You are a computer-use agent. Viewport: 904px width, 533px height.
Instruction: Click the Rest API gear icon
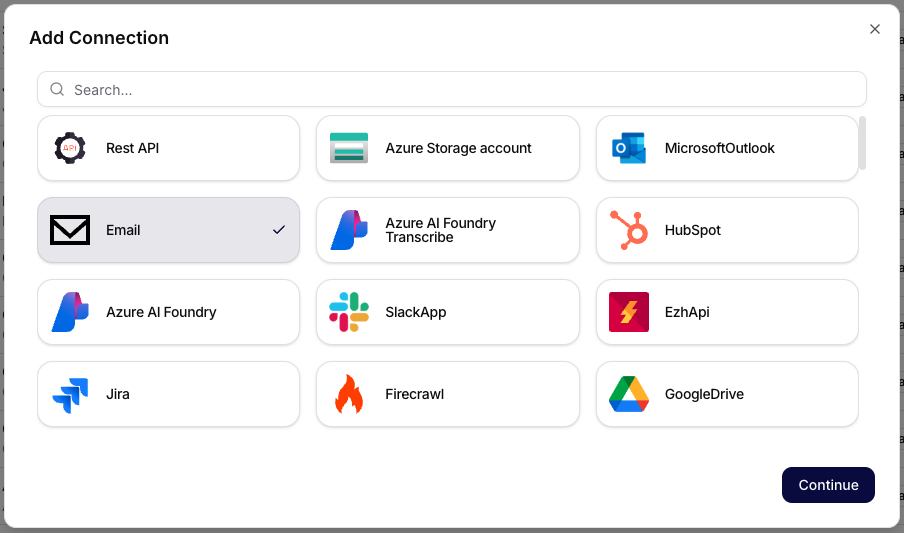click(x=70, y=148)
